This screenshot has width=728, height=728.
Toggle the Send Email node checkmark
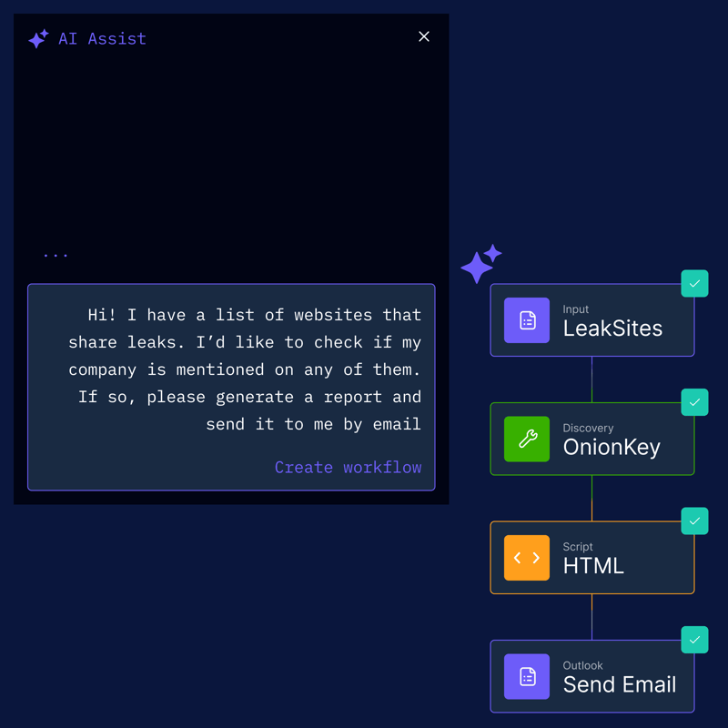point(694,640)
